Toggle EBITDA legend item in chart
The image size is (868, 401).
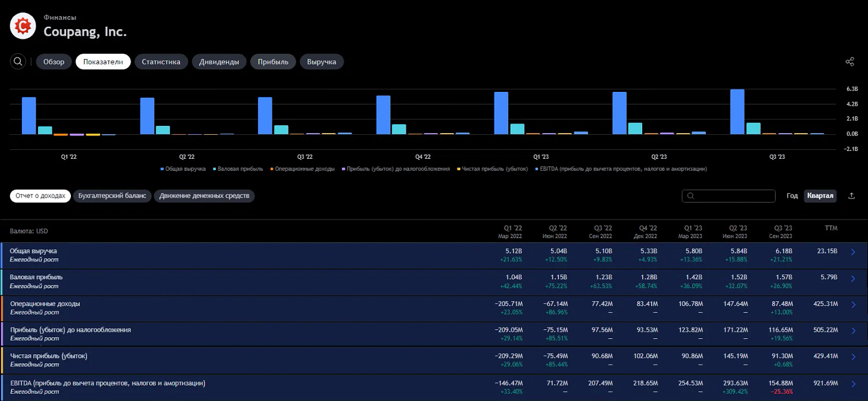620,169
